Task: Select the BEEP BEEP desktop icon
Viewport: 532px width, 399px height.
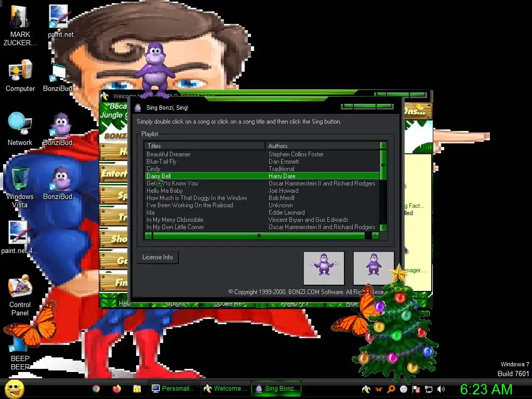Action: (x=20, y=353)
